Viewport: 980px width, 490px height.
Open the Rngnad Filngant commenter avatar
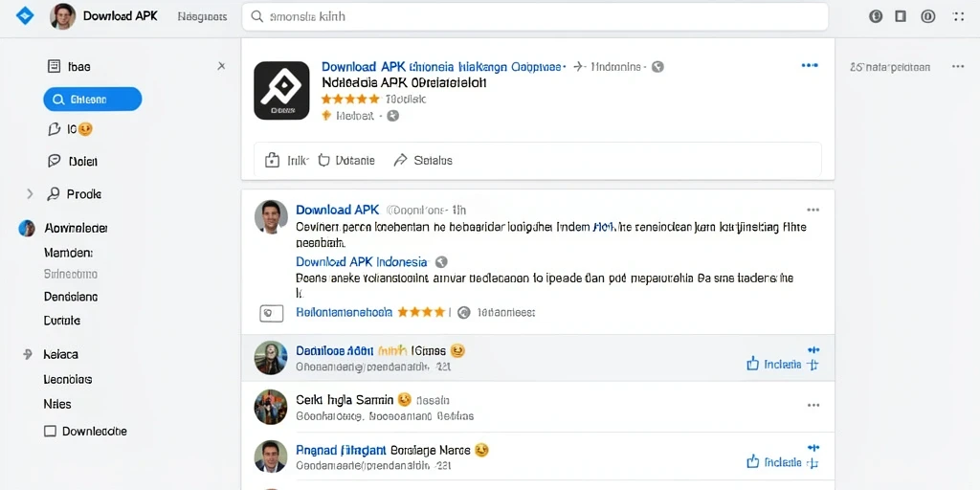pyautogui.click(x=271, y=457)
